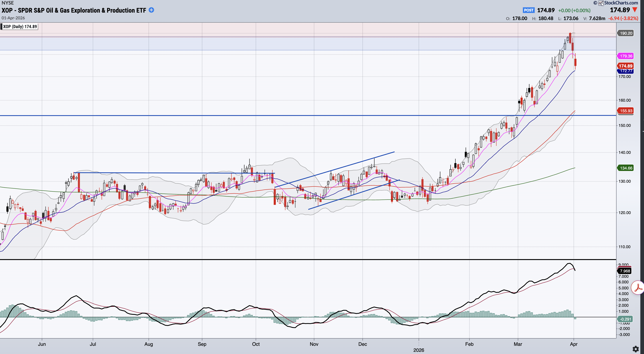Click the blue POST badge
644x354 pixels.
coord(529,10)
